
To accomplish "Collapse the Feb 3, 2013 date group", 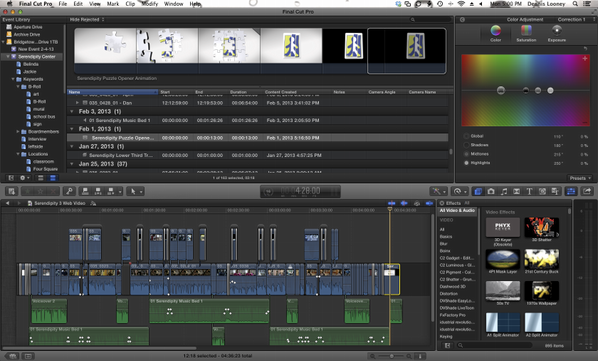I will click(x=72, y=111).
